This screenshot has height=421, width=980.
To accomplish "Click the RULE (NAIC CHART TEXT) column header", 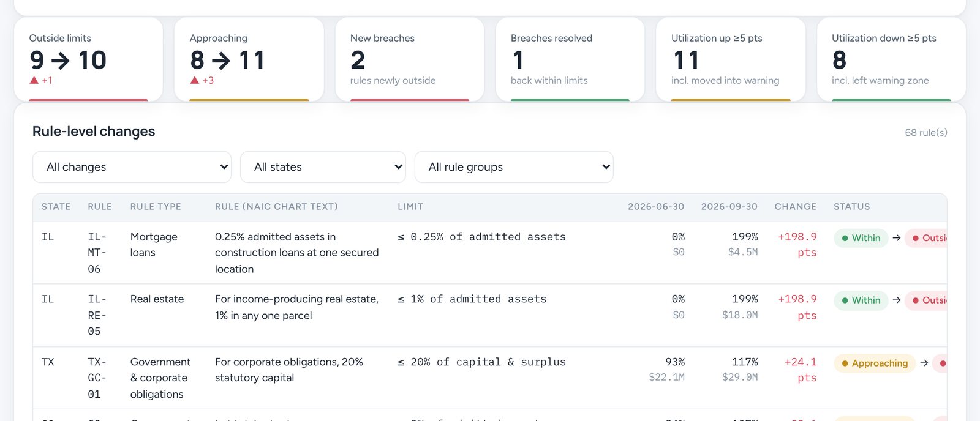I will pyautogui.click(x=276, y=207).
